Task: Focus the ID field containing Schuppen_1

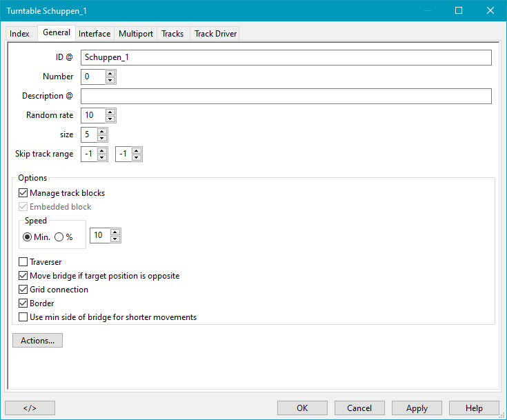Action: 286,57
